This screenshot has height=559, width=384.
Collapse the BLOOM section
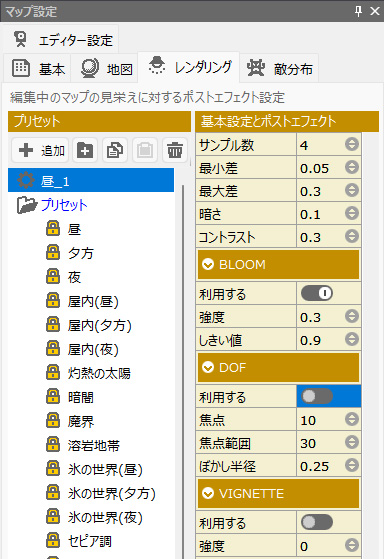coord(208,265)
